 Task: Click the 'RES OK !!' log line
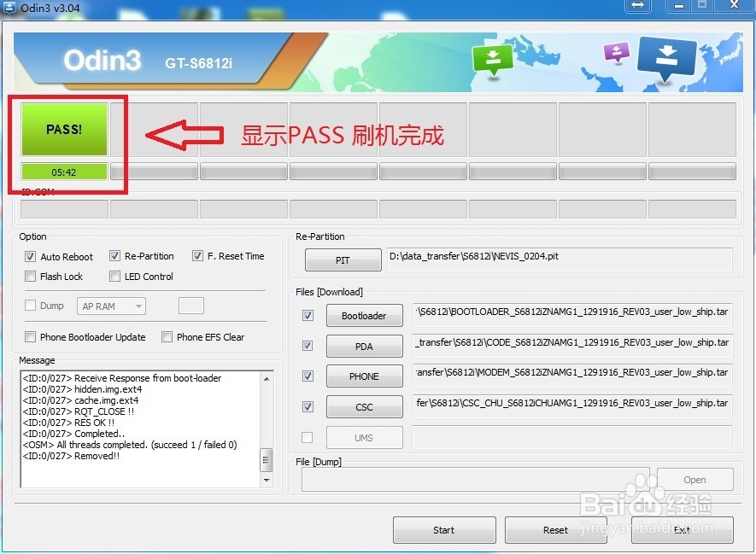pyautogui.click(x=68, y=423)
